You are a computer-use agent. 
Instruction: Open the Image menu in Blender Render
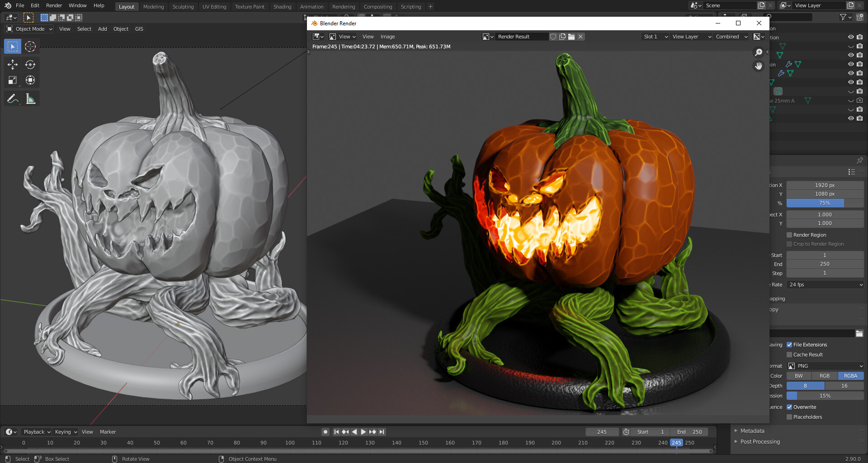(387, 37)
